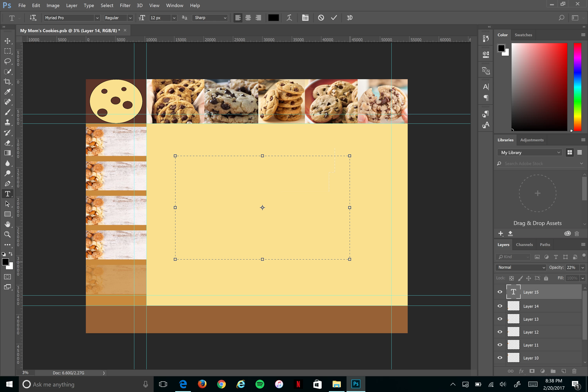Center align the text
588x392 pixels.
[248, 18]
